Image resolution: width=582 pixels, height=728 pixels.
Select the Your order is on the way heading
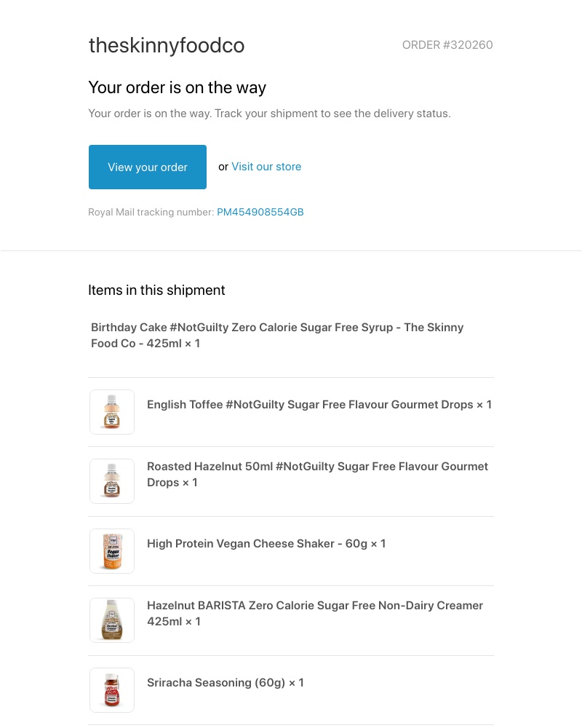pyautogui.click(x=177, y=87)
